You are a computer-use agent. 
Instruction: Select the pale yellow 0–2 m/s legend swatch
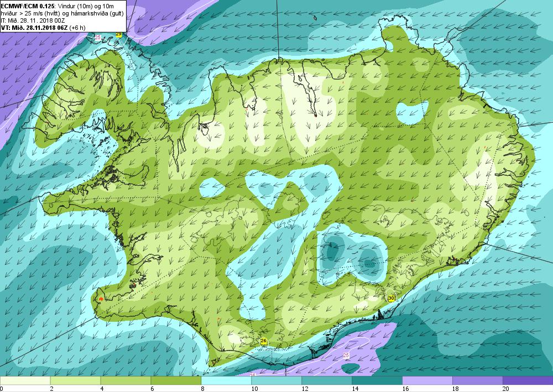(x=25, y=380)
